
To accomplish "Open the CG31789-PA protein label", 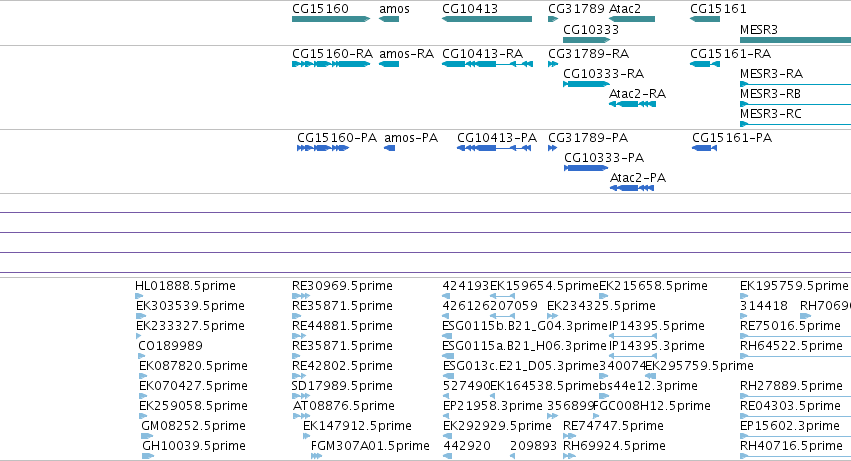I will 588,137.
